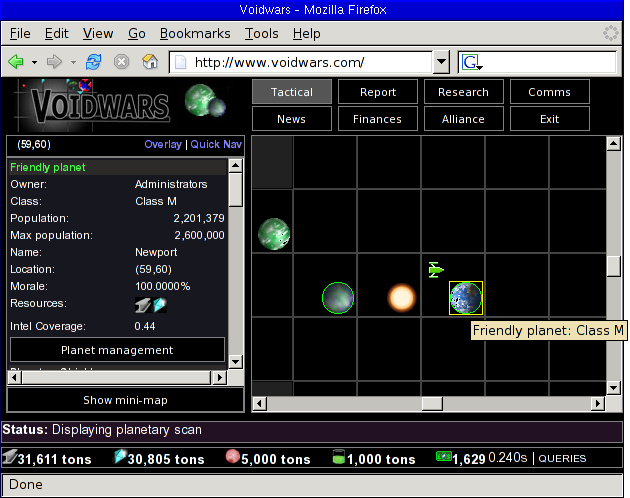The width and height of the screenshot is (630, 498).
Task: Click the QUERIES link in bottom bar
Action: tap(562, 459)
